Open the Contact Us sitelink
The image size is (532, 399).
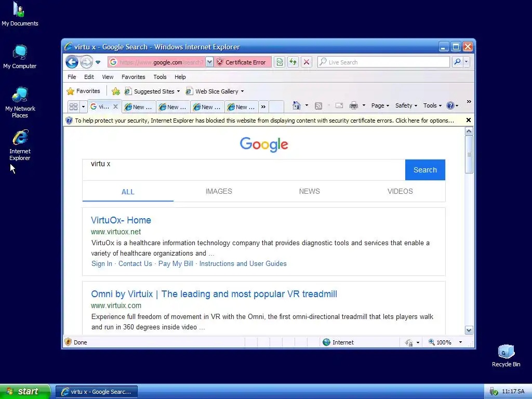point(135,263)
